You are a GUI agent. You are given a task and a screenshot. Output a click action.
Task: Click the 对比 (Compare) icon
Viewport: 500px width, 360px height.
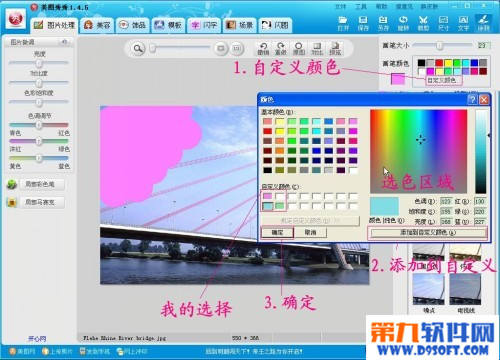[317, 49]
